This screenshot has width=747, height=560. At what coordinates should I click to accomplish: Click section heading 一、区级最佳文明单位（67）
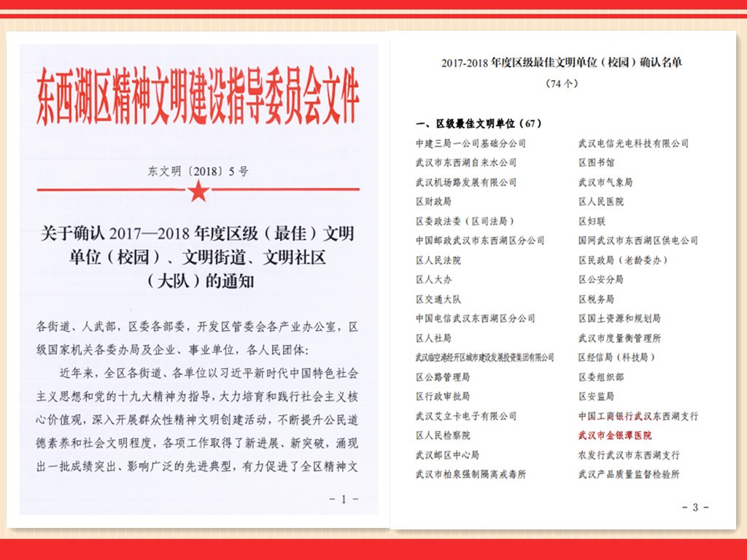tap(479, 122)
